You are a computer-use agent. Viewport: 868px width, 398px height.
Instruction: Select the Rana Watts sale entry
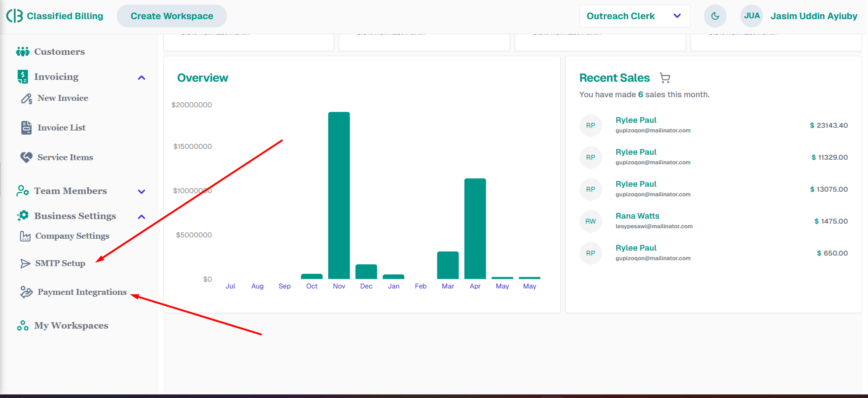637,216
